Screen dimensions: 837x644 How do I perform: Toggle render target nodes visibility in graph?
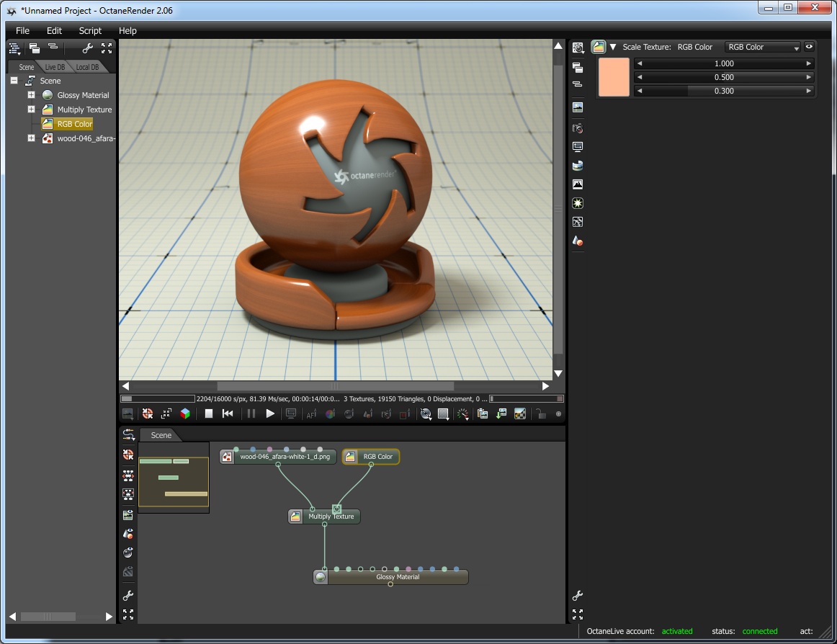[x=128, y=515]
